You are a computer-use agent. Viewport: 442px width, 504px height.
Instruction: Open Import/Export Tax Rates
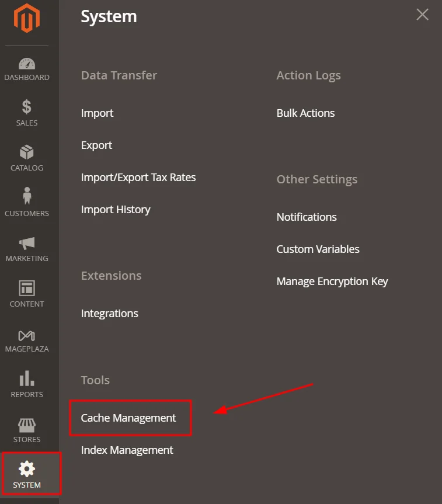tap(138, 177)
